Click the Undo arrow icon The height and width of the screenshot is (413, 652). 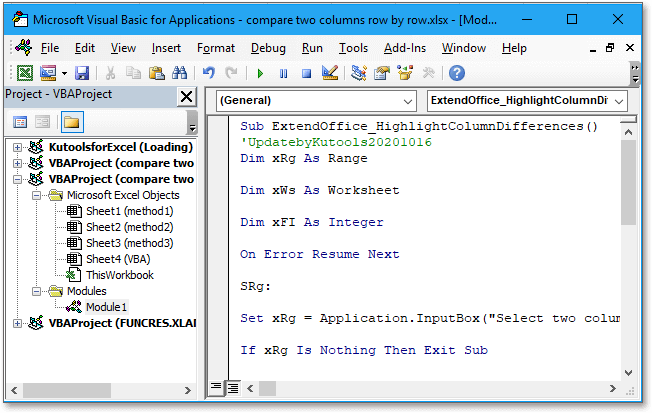(209, 73)
